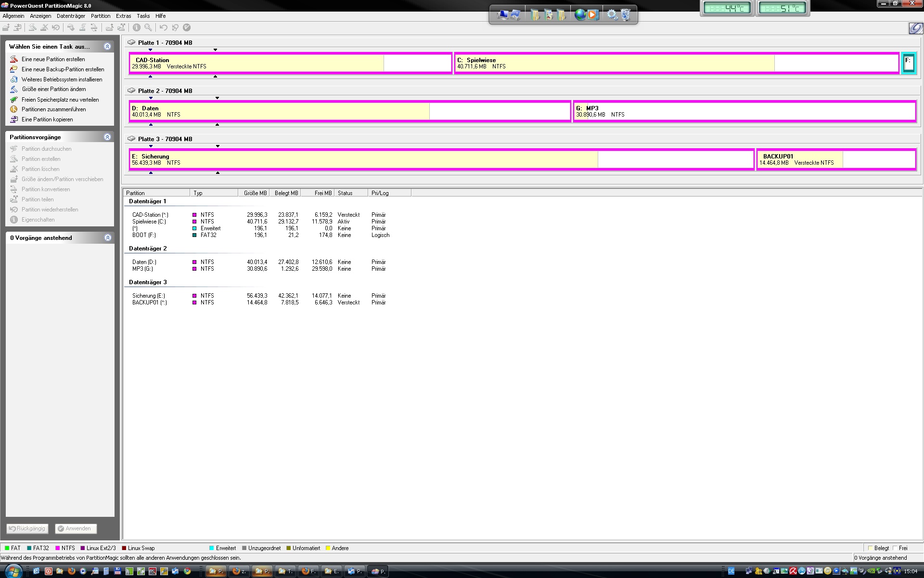Screen dimensions: 924x578
Task: Select the C: Spielwiese partition bar
Action: click(677, 63)
